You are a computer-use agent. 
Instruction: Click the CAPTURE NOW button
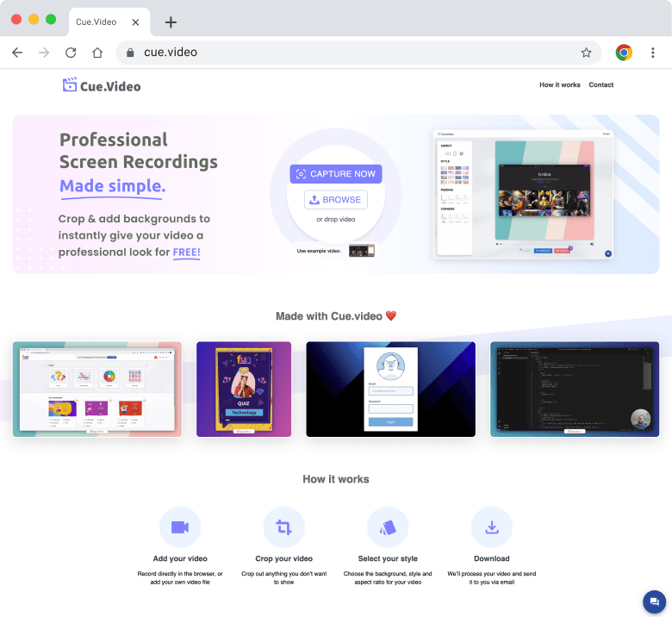(x=336, y=174)
